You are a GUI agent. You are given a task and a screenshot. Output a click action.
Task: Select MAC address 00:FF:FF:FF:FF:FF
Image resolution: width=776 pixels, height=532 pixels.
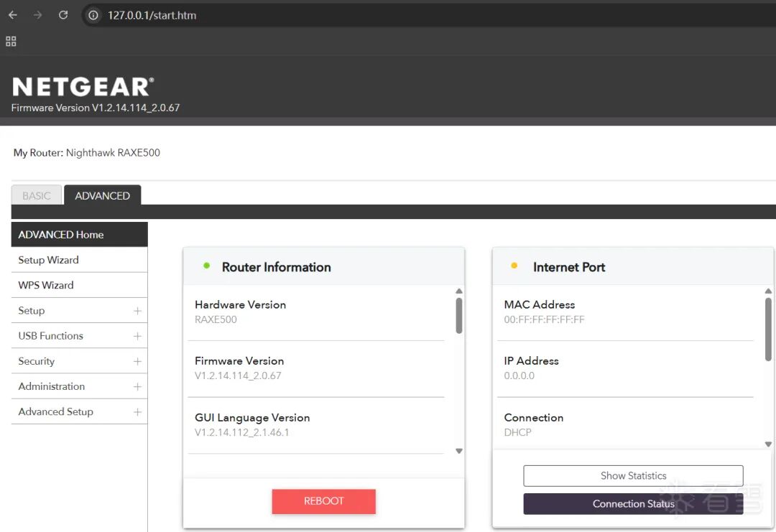545,319
